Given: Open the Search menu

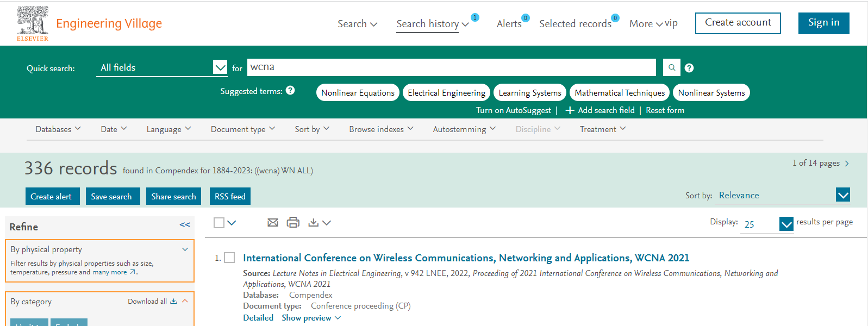Looking at the screenshot, I should click(357, 24).
